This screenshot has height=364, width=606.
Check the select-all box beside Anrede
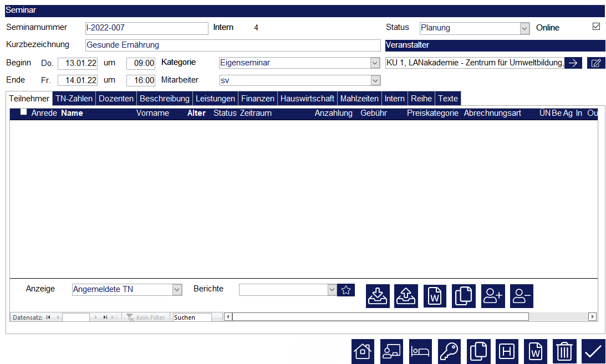(x=24, y=112)
